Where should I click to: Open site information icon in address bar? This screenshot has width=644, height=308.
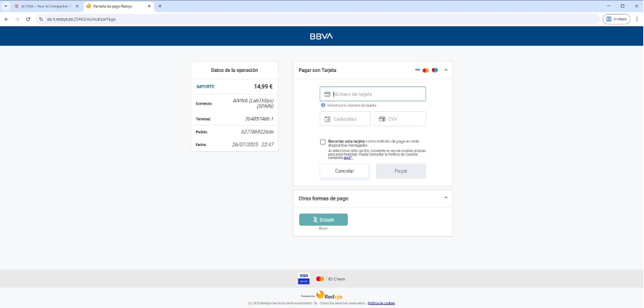pos(41,19)
